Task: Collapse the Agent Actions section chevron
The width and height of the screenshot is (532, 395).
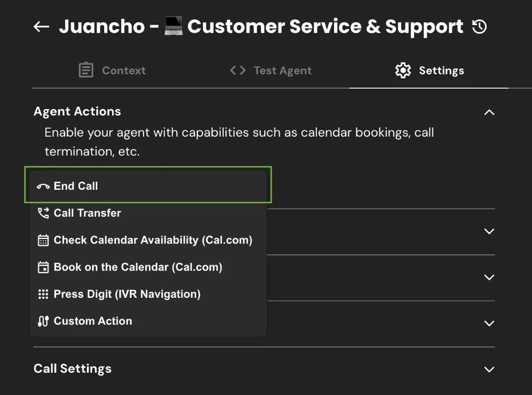Action: click(x=489, y=112)
